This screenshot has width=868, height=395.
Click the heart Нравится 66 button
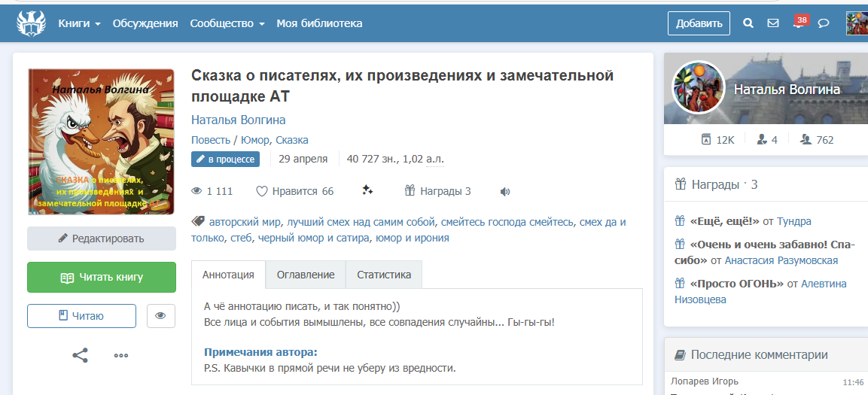[x=294, y=191]
